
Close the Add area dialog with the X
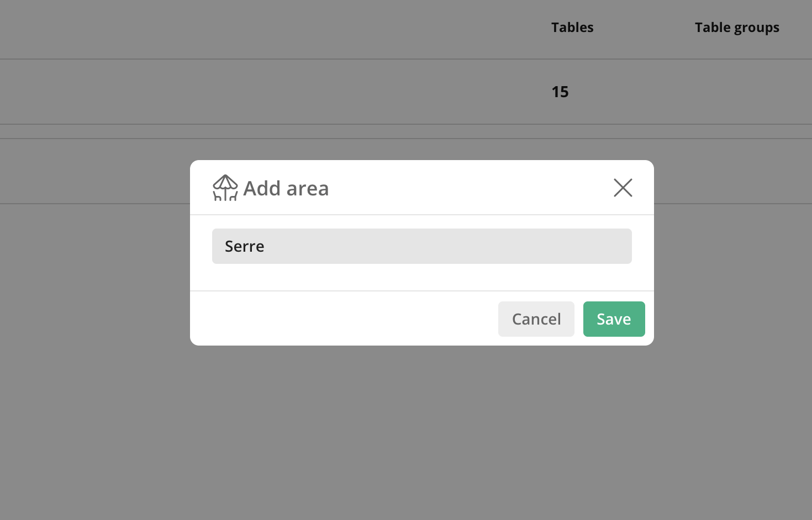point(623,188)
